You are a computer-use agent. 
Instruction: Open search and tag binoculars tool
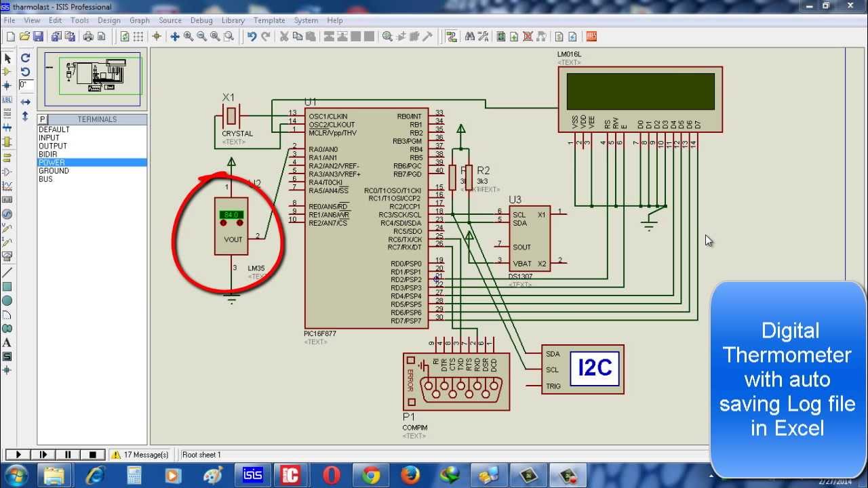pyautogui.click(x=470, y=37)
